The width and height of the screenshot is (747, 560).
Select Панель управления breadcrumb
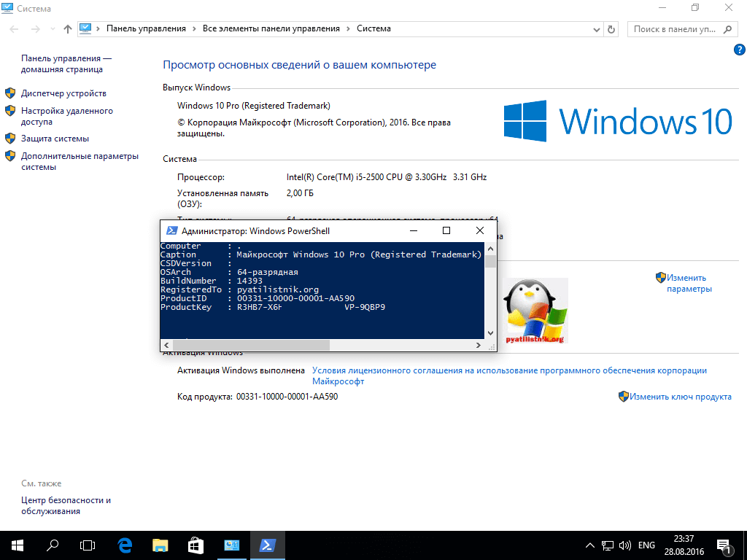click(x=146, y=28)
